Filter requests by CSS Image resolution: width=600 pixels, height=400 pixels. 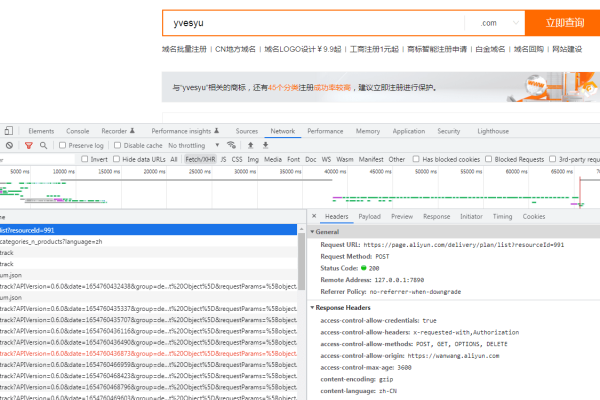pyautogui.click(x=237, y=159)
